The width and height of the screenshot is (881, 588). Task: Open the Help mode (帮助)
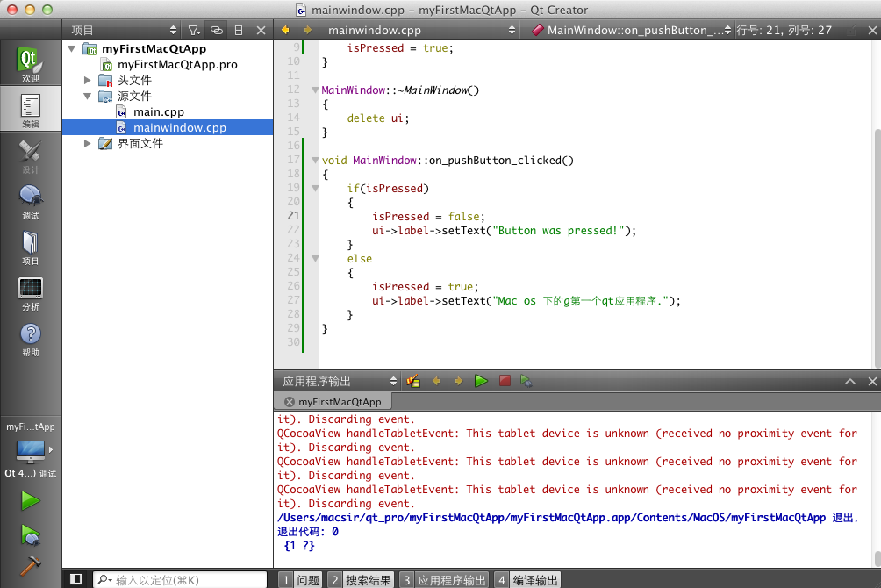point(31,339)
